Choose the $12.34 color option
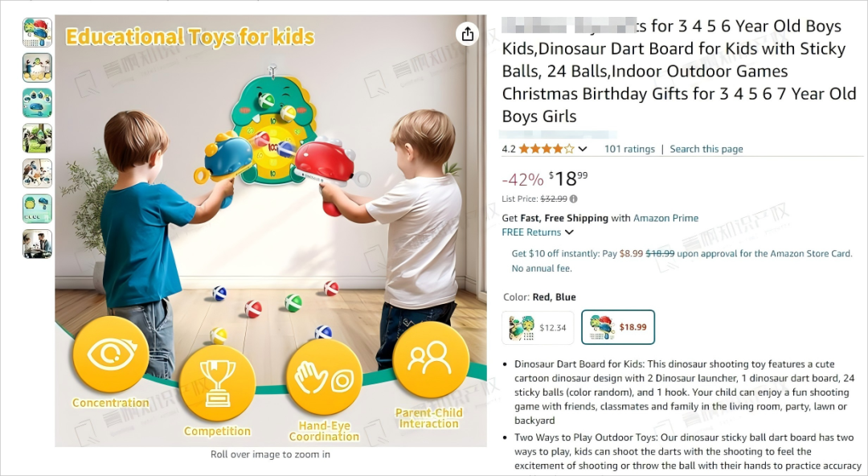The image size is (868, 476). (538, 327)
